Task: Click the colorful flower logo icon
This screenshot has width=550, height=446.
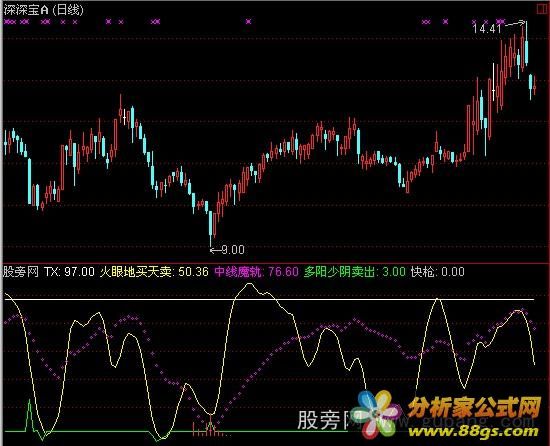Action: point(376,414)
